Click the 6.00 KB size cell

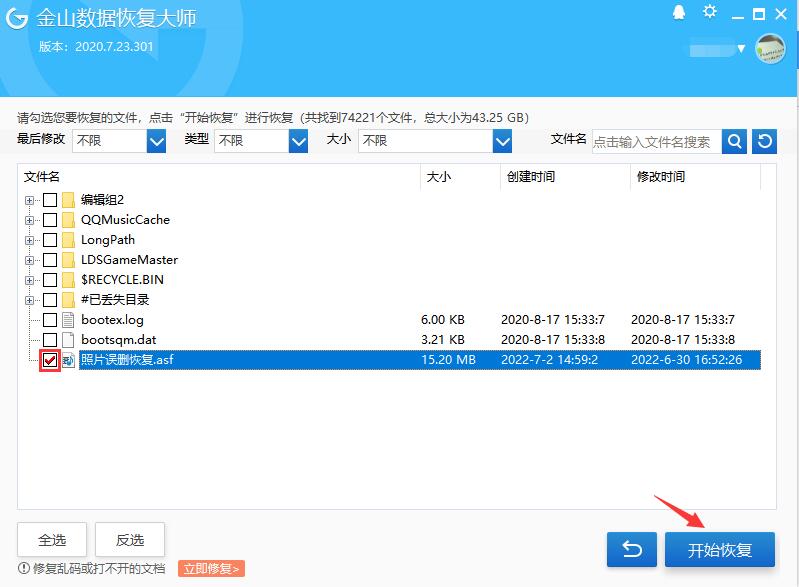(443, 319)
